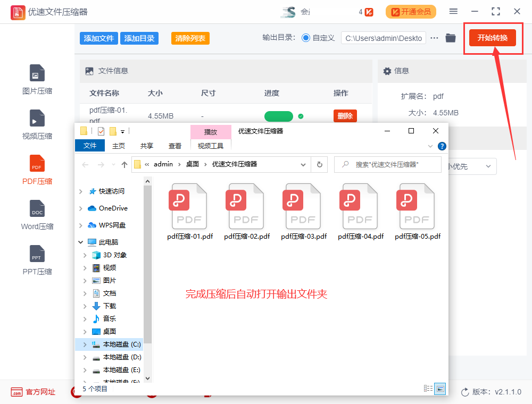Switch to the 查看 ribbon tab
Viewport: 532px width, 404px height.
pos(174,146)
